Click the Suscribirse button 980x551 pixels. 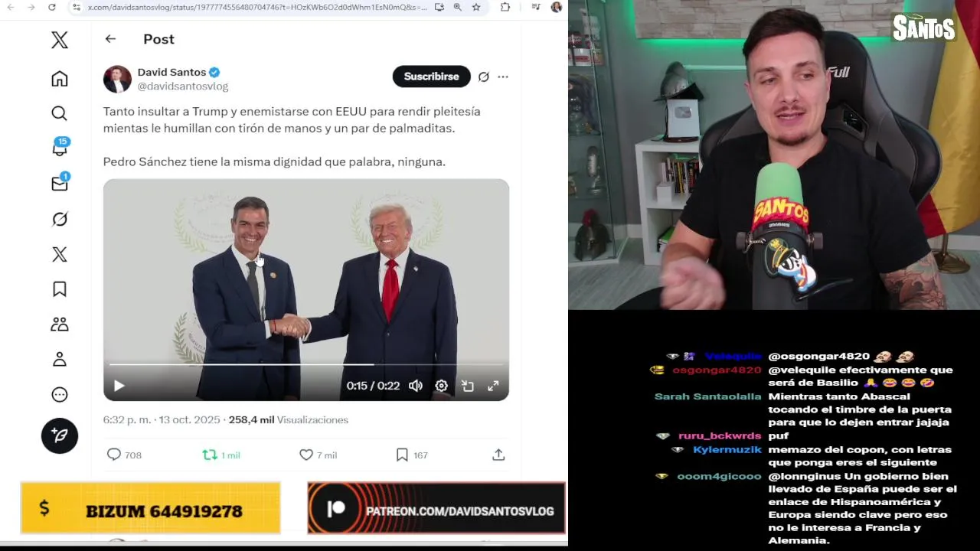432,77
